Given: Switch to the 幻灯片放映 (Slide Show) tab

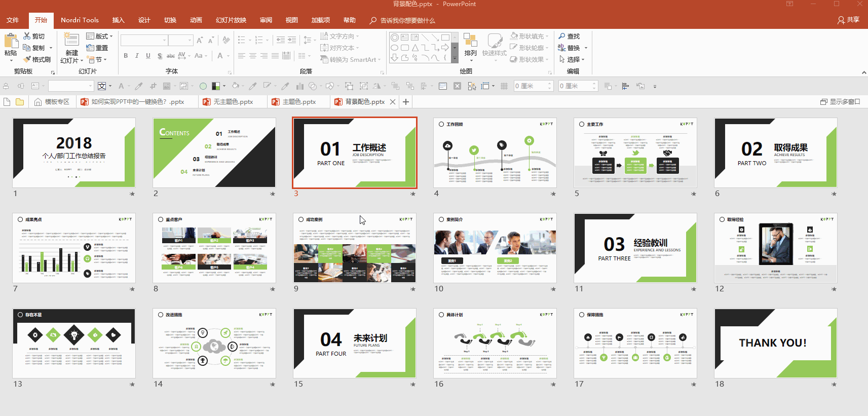Looking at the screenshot, I should (231, 20).
